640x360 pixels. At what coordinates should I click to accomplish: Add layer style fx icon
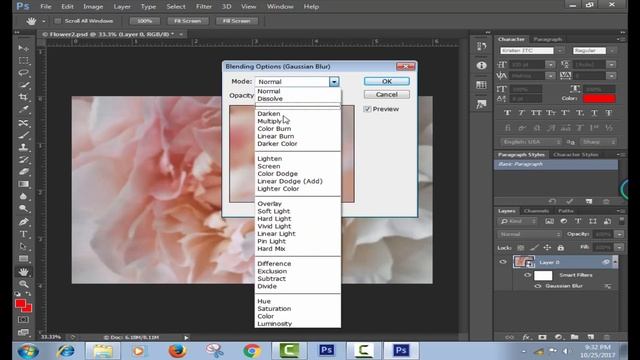pos(526,337)
